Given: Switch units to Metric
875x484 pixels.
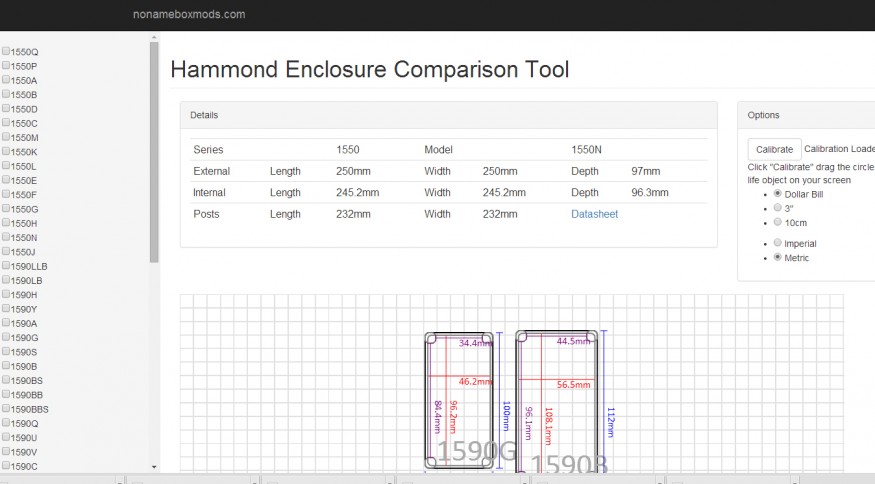Looking at the screenshot, I should point(777,257).
